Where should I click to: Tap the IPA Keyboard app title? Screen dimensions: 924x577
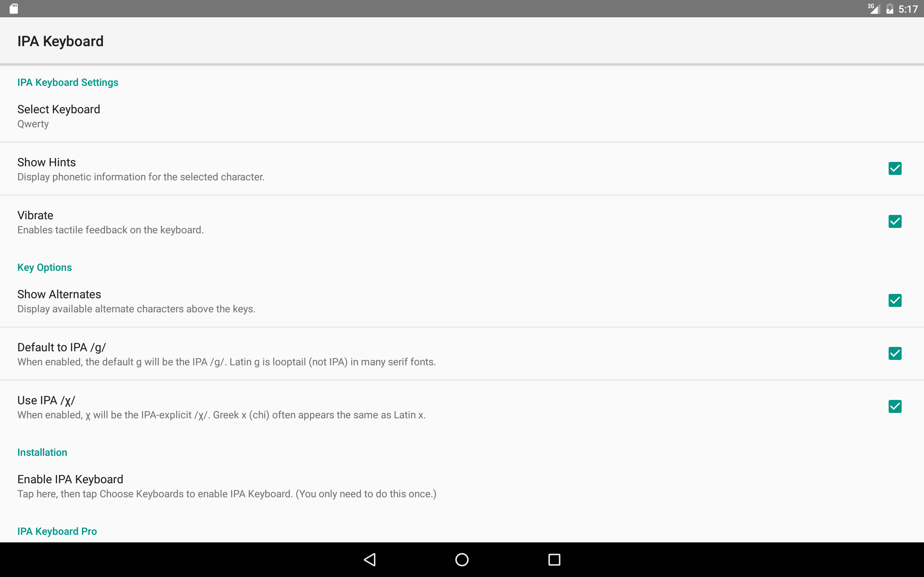point(60,41)
